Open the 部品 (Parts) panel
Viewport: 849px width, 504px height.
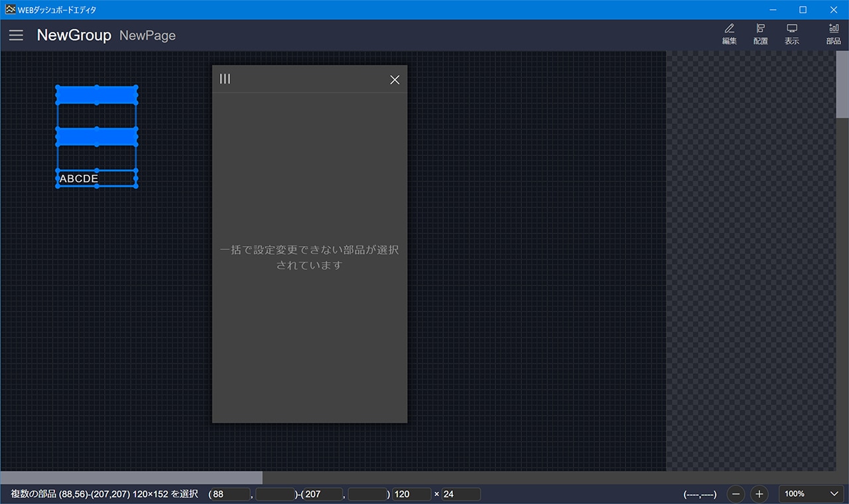pos(833,34)
